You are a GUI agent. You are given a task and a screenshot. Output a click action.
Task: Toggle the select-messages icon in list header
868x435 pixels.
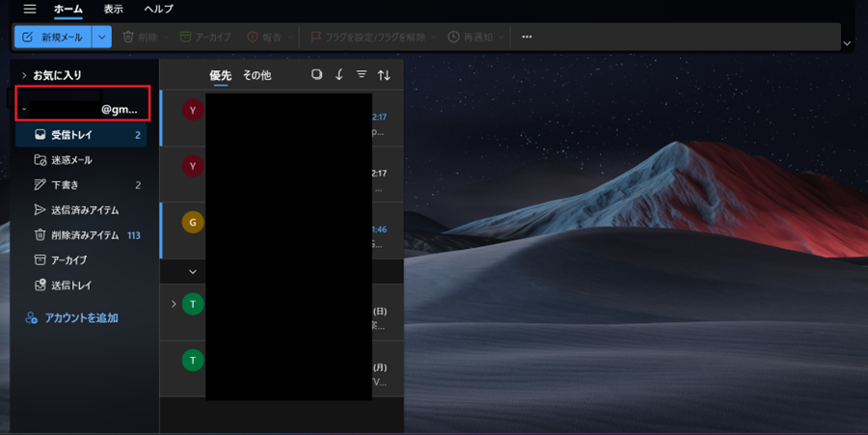point(316,75)
